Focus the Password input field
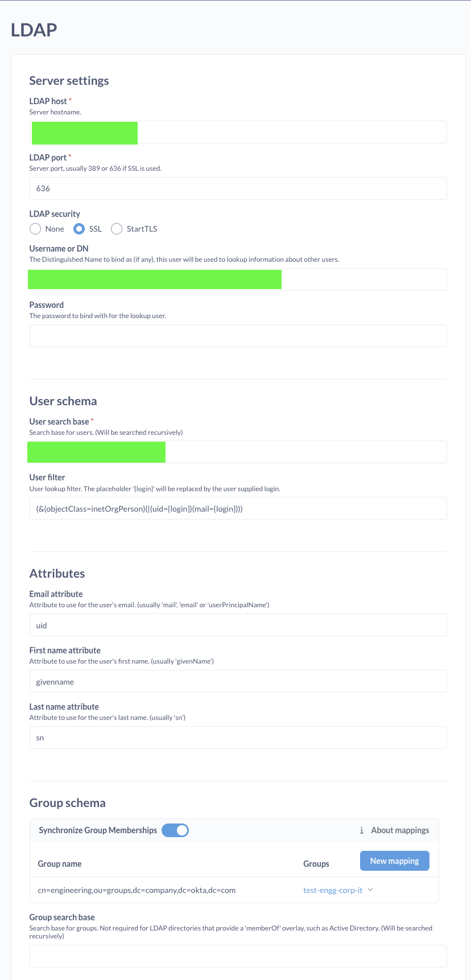This screenshot has width=471, height=980. coord(238,336)
